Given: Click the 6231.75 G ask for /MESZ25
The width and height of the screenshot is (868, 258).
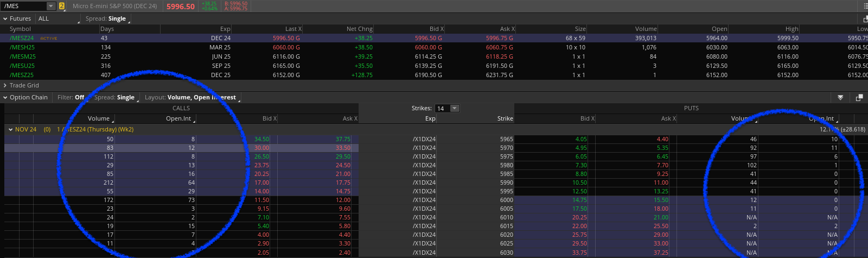Looking at the screenshot, I should [499, 75].
